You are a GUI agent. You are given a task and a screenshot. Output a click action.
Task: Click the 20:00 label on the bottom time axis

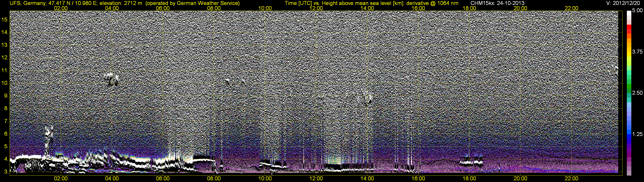(x=521, y=179)
